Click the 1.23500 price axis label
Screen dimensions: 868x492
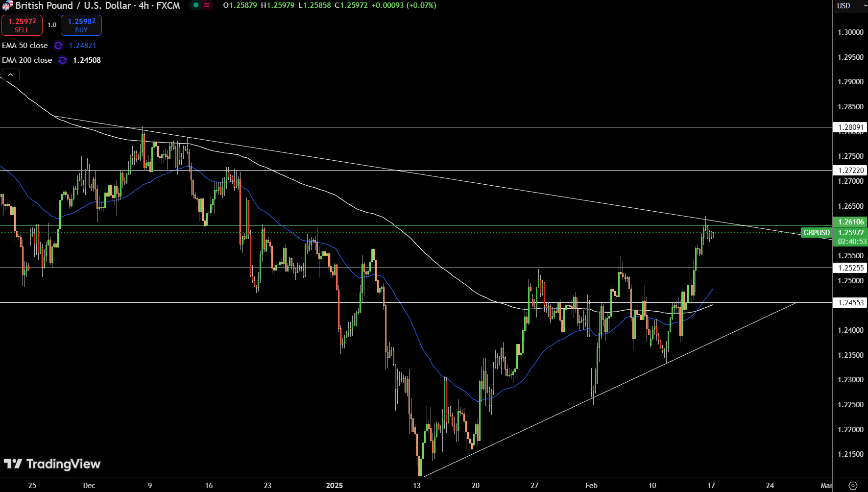click(850, 355)
